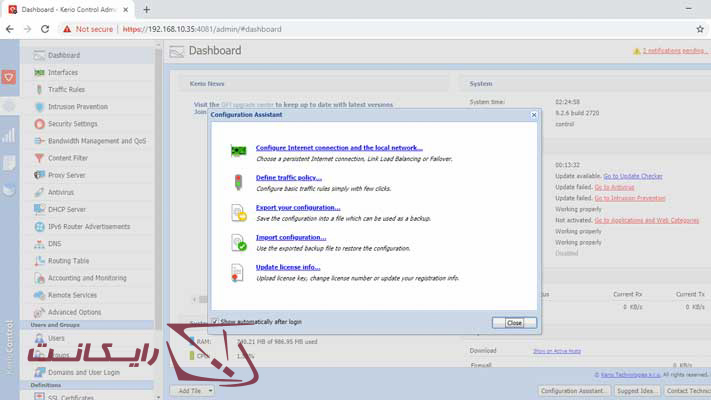Open the Add Tile dropdown
This screenshot has width=711, height=400.
pos(190,391)
